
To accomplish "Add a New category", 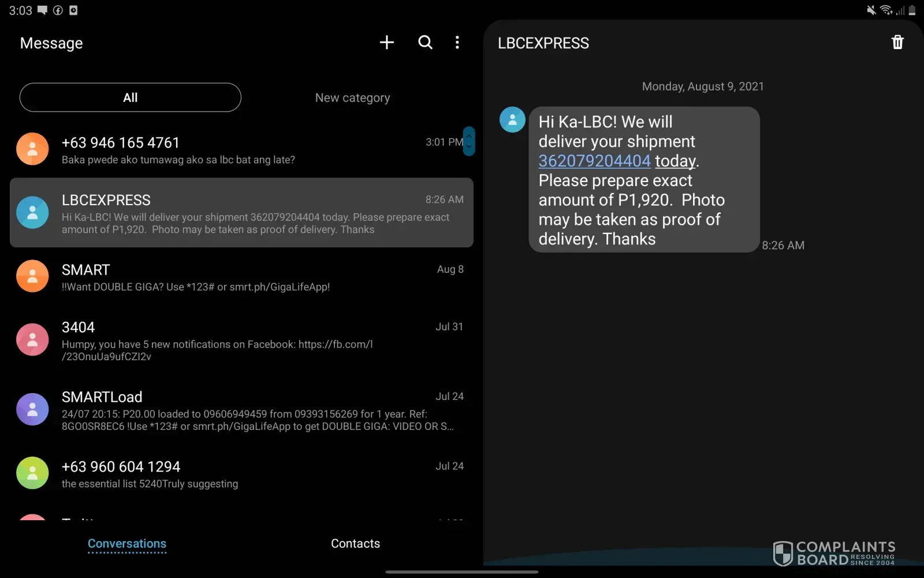I will pyautogui.click(x=352, y=98).
